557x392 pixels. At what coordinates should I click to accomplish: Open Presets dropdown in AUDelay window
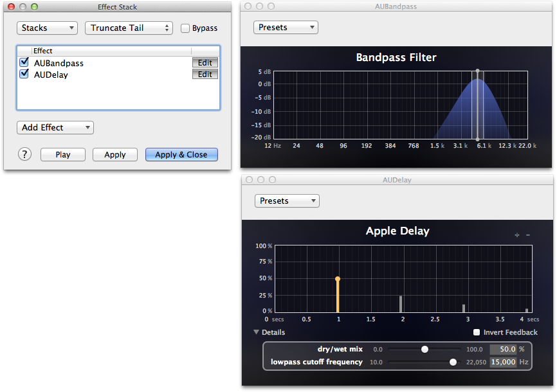pyautogui.click(x=287, y=201)
